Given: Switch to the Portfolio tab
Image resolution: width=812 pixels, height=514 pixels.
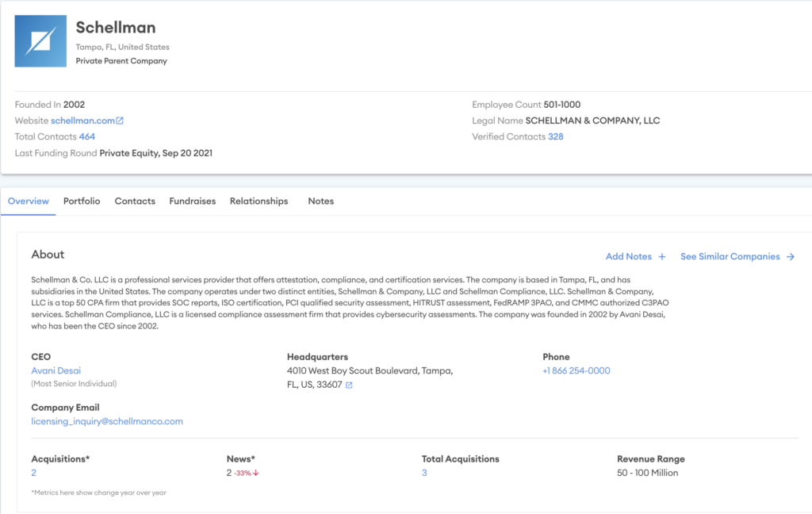Looking at the screenshot, I should coord(82,201).
